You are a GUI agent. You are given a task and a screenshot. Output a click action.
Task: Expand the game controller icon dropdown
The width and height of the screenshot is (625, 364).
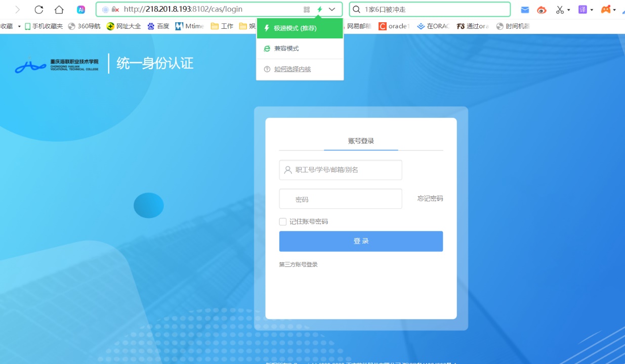coord(614,10)
